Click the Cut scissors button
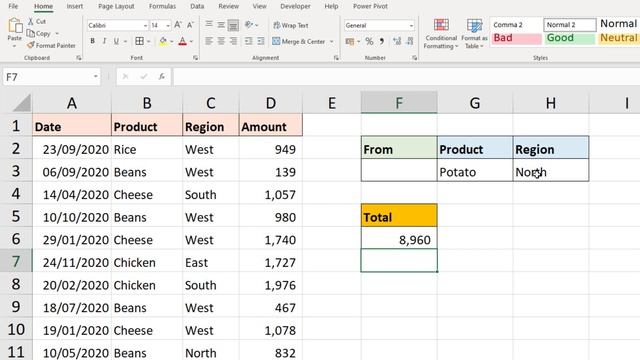640x360 pixels. 37,21
